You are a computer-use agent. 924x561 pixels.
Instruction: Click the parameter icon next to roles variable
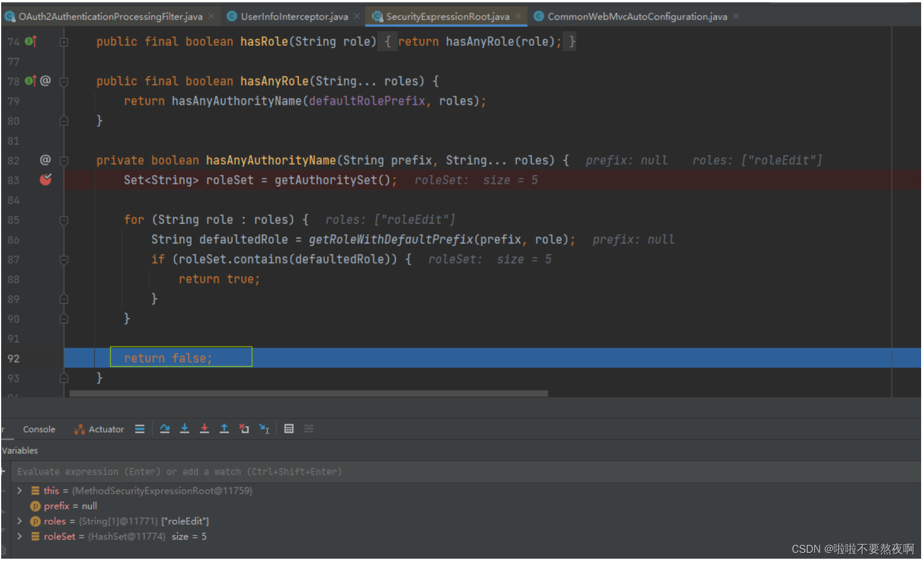(x=35, y=521)
